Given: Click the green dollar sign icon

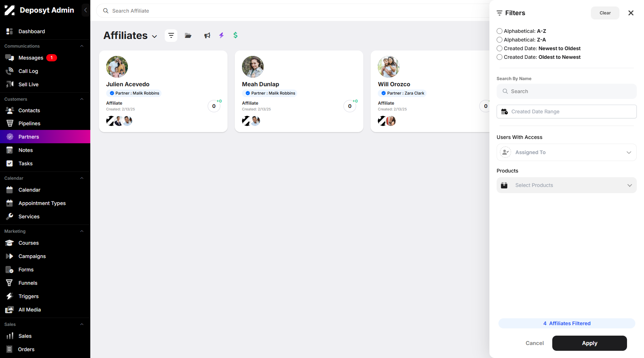Looking at the screenshot, I should [x=235, y=35].
